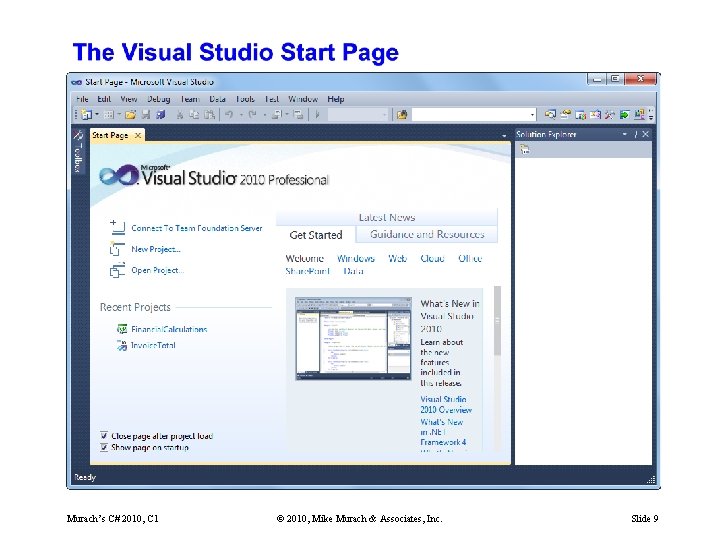This screenshot has height=540, width=720.
Task: Click the Start Page green arrow toolbar icon
Action: coord(624,115)
